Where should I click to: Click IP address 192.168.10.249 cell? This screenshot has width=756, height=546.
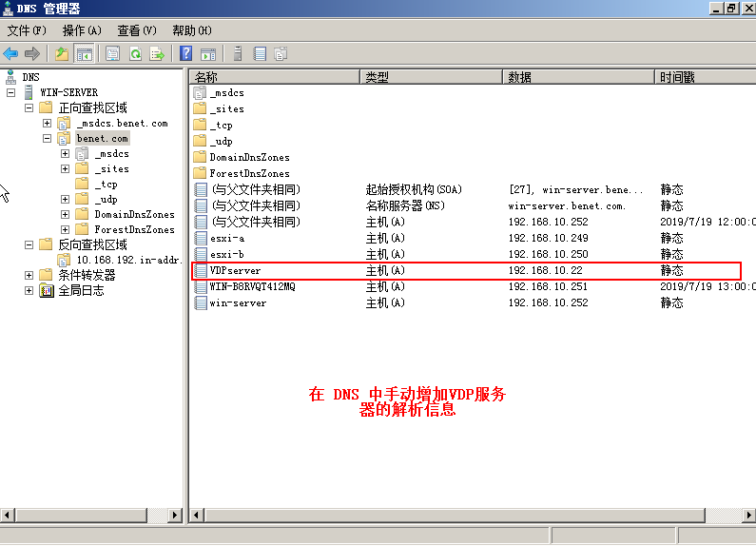548,238
